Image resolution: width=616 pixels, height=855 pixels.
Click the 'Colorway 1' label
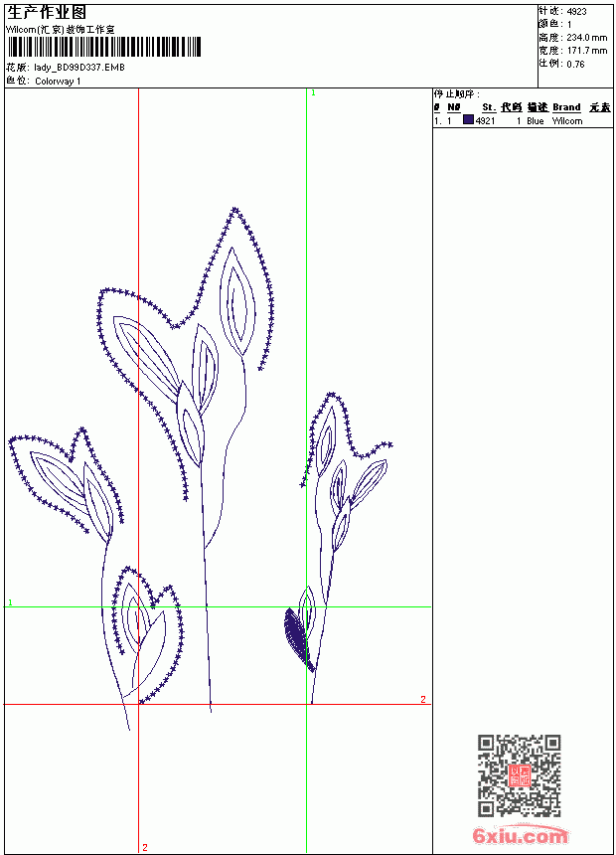tap(58, 82)
